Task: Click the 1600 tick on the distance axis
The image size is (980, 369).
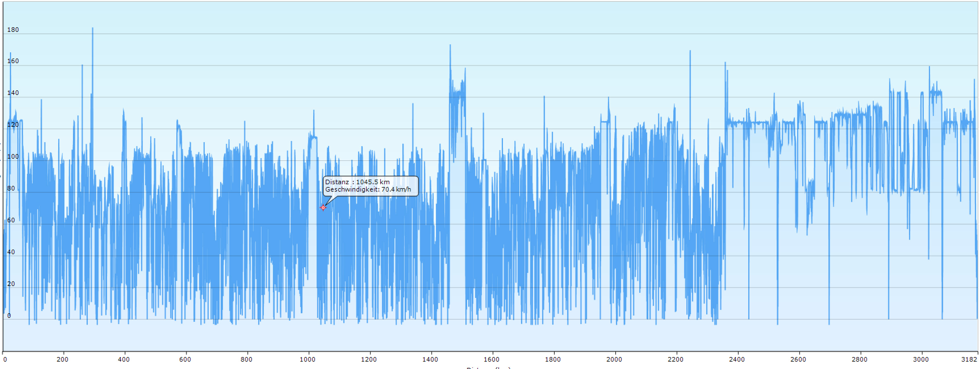Action: 492,359
